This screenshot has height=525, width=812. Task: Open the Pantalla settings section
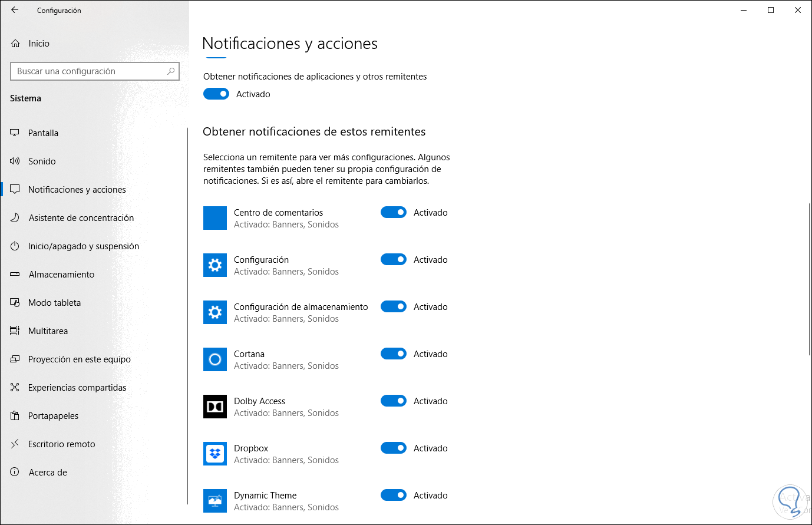43,133
